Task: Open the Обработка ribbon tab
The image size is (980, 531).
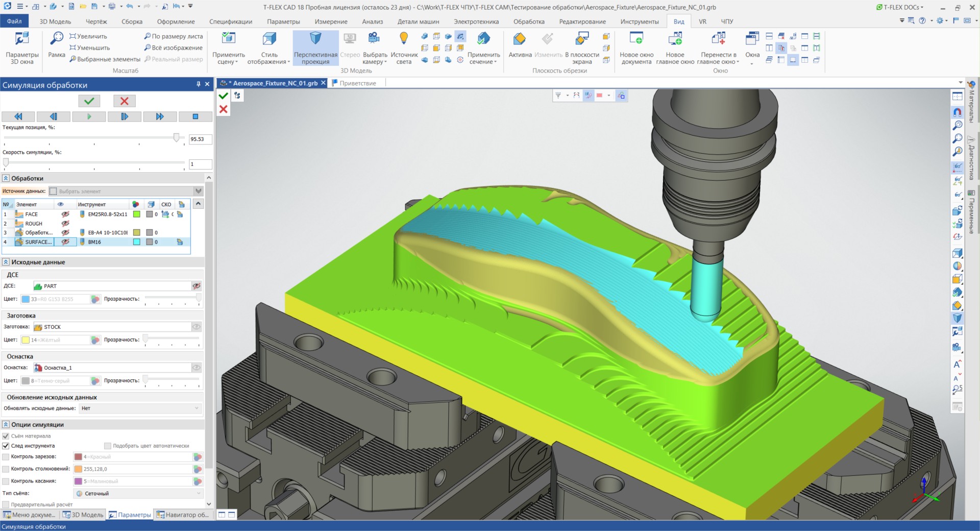Action: (x=528, y=21)
